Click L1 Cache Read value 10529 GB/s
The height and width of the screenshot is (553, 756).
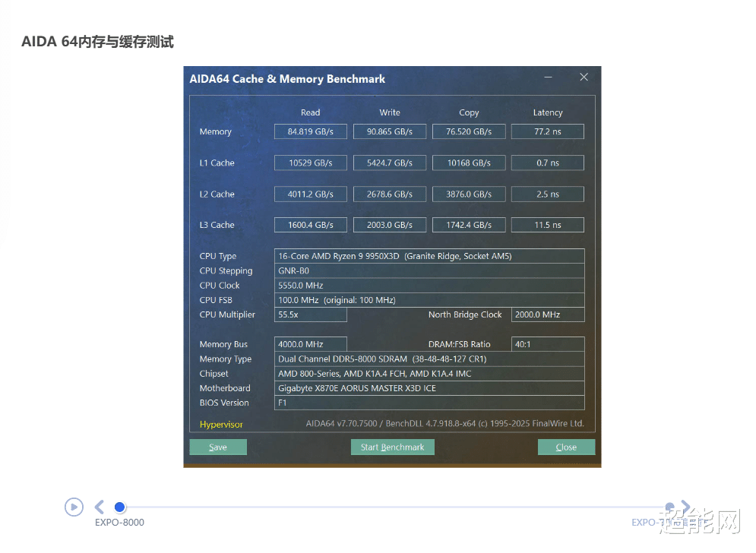[311, 163]
